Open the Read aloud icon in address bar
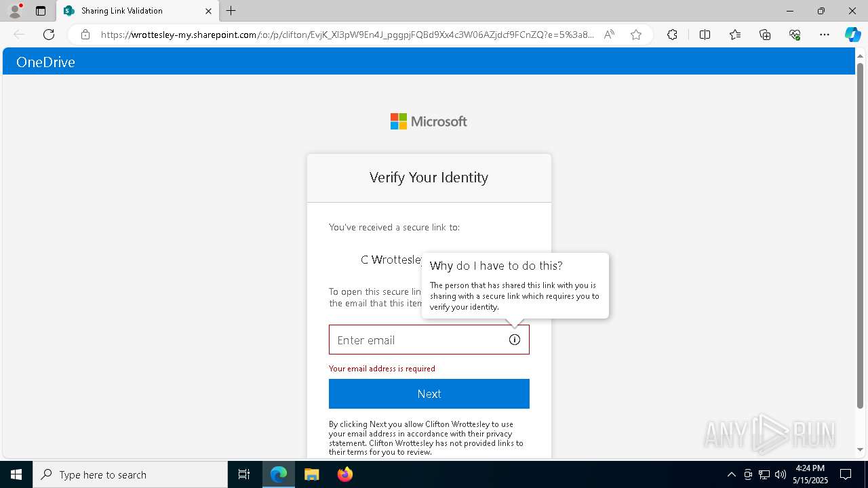The height and width of the screenshot is (488, 868). point(609,35)
